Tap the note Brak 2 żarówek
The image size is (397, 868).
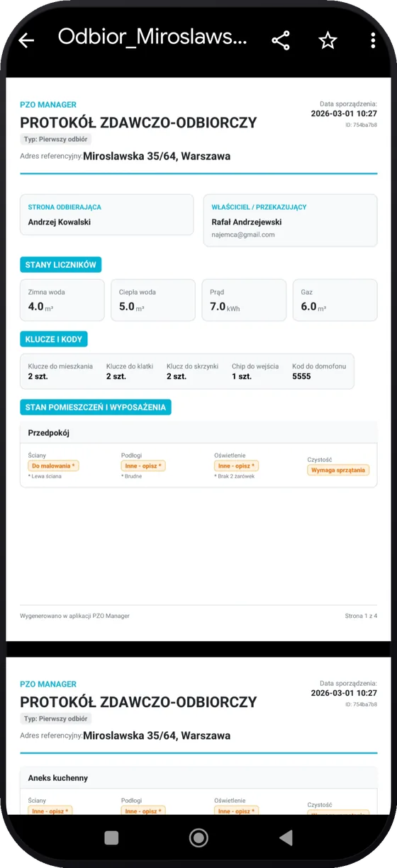click(x=235, y=477)
